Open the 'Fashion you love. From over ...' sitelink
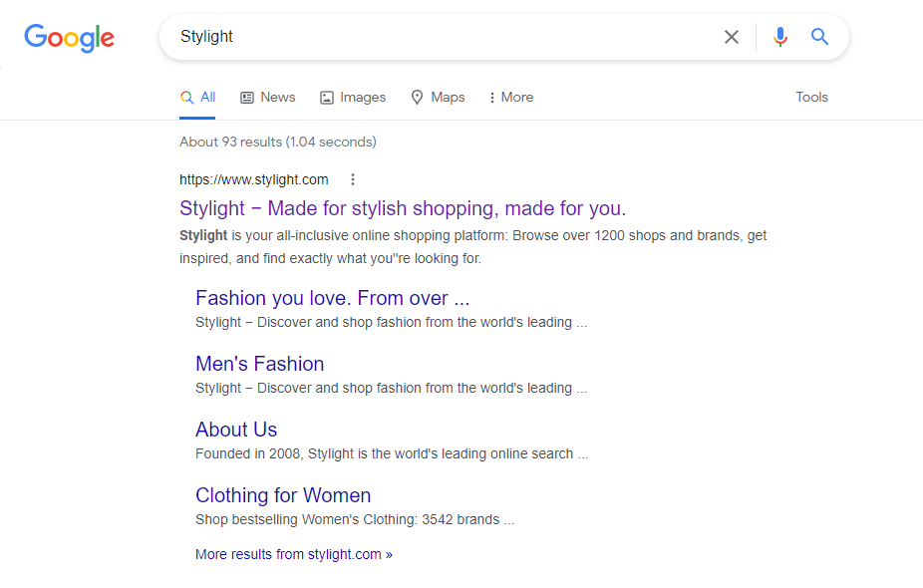This screenshot has width=923, height=588. (x=333, y=298)
